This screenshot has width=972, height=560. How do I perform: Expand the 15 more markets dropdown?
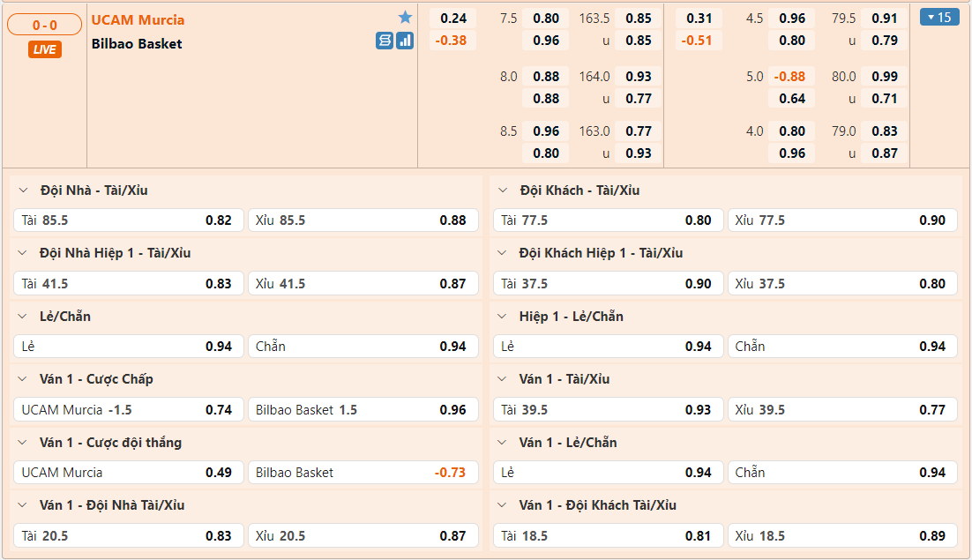[938, 17]
